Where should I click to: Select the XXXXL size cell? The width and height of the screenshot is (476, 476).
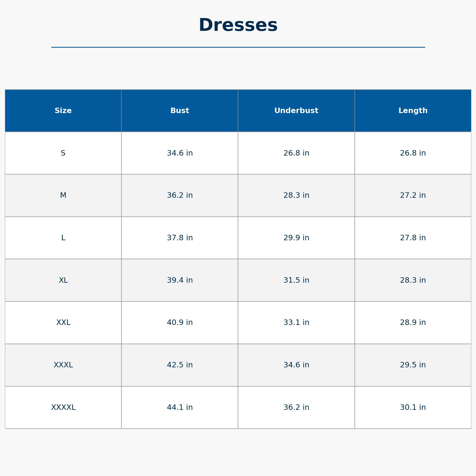pos(63,407)
